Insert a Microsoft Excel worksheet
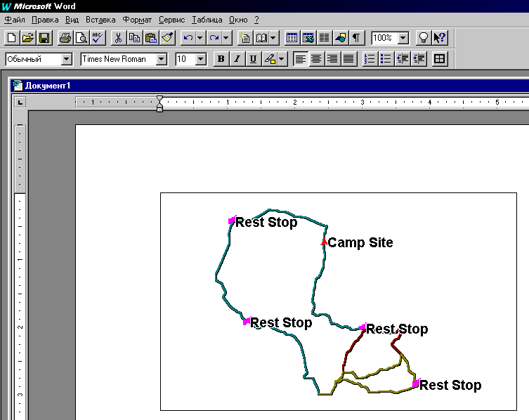The height and width of the screenshot is (420, 529). pos(308,38)
